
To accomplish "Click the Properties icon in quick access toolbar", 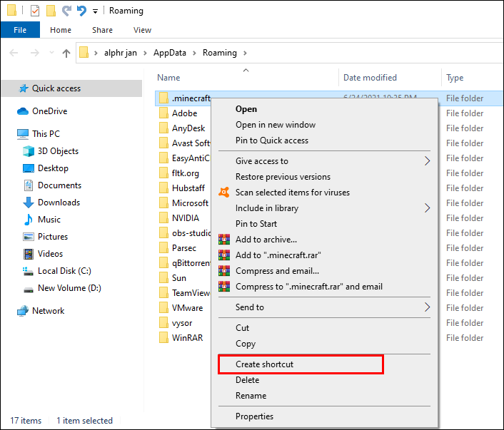I will tap(35, 11).
